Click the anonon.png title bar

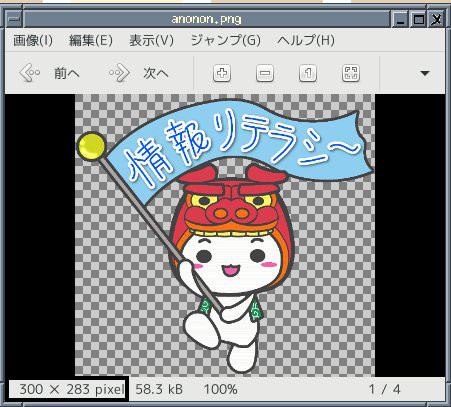207,19
